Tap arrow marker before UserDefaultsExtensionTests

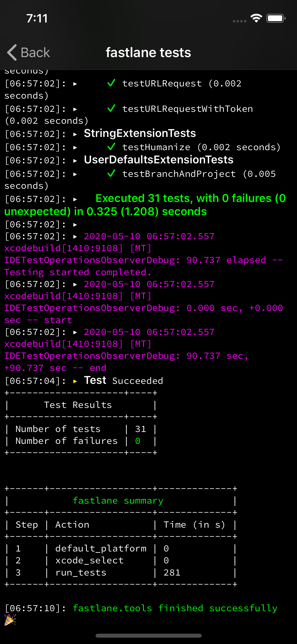(x=75, y=161)
